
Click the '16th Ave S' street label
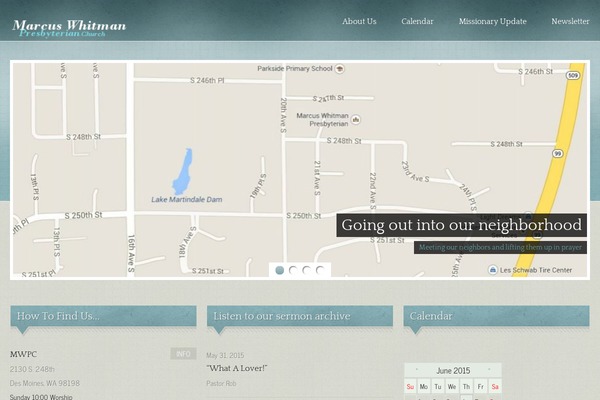click(131, 253)
